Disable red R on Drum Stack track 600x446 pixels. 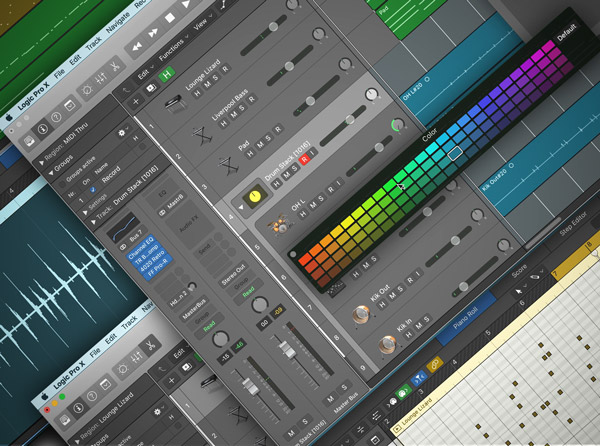coord(305,159)
